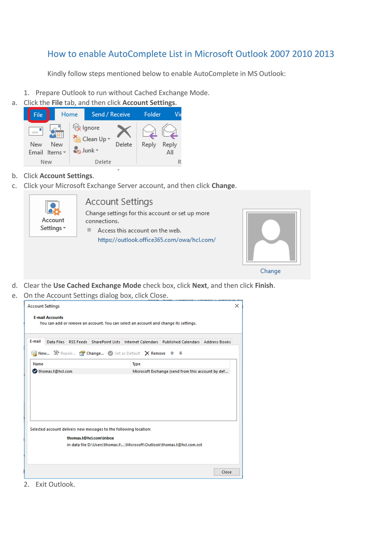Click the Microsoft Exchange type cell
The height and width of the screenshot is (555, 392).
[x=180, y=371]
